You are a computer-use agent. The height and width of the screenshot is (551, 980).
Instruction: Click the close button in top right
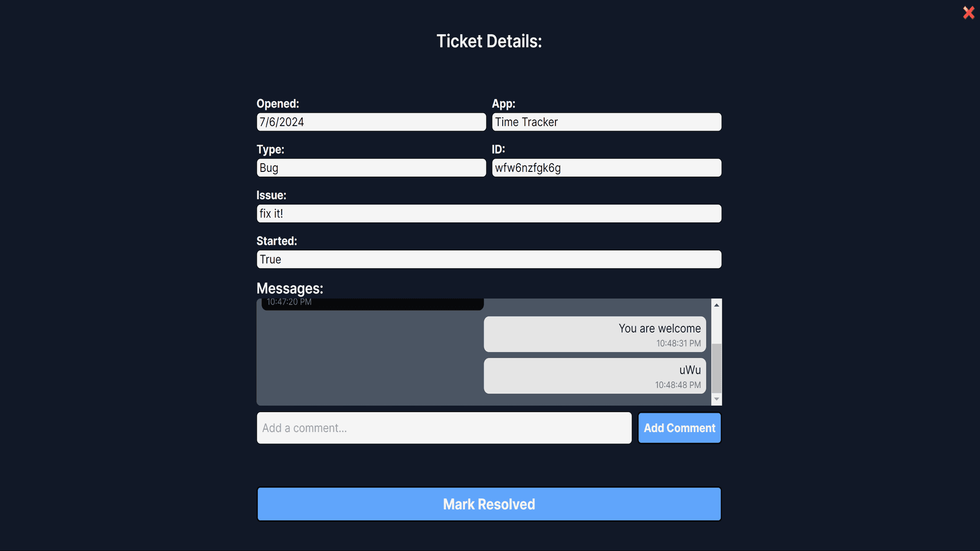969,11
